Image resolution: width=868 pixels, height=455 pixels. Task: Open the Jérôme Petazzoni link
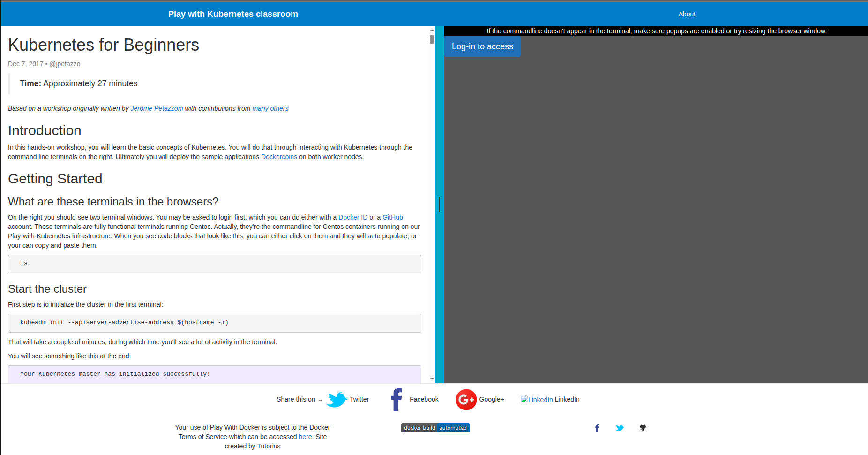pyautogui.click(x=157, y=108)
